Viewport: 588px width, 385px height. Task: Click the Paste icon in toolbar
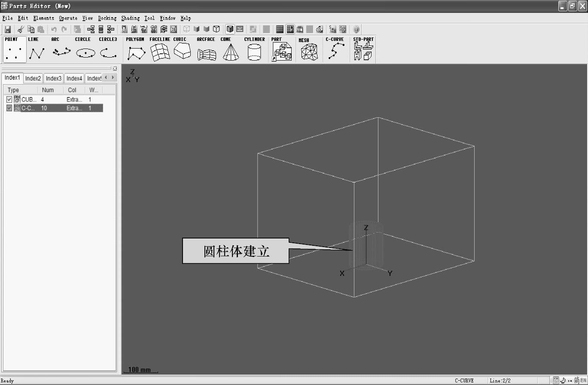41,29
